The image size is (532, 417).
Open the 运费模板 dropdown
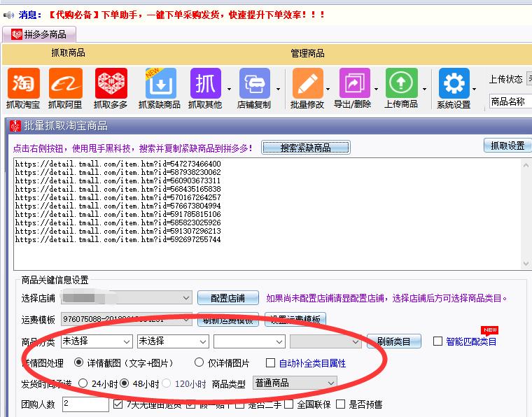tap(127, 319)
